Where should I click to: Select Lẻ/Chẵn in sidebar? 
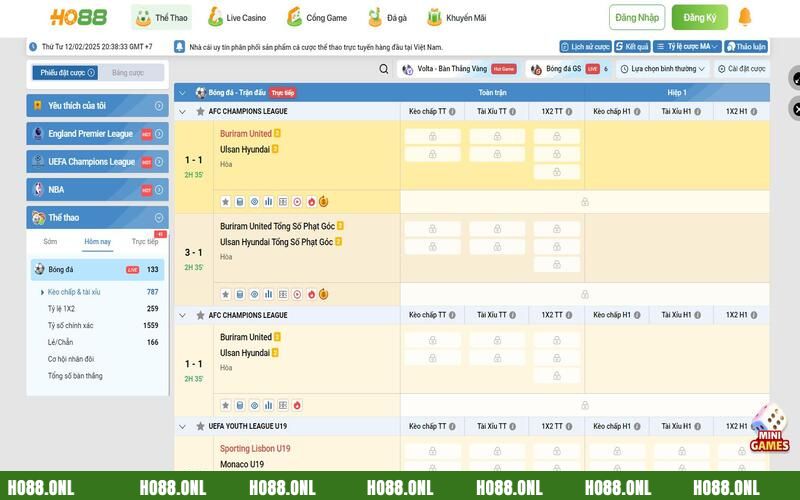click(60, 342)
